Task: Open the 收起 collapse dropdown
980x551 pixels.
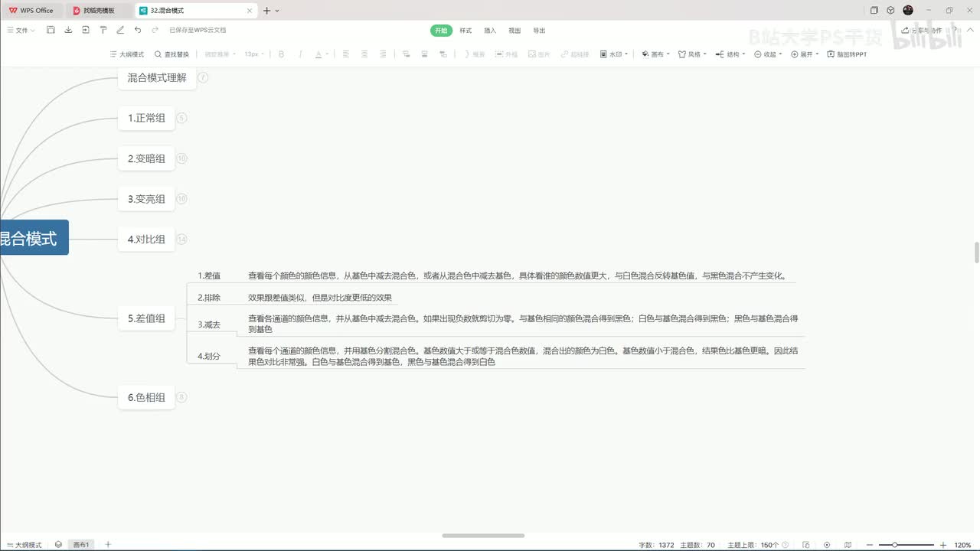Action: pyautogui.click(x=768, y=54)
